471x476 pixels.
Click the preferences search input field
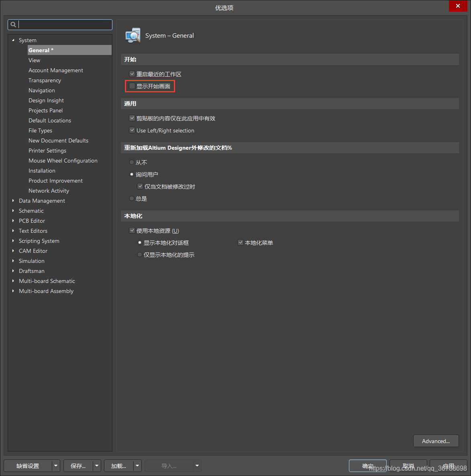pos(60,24)
